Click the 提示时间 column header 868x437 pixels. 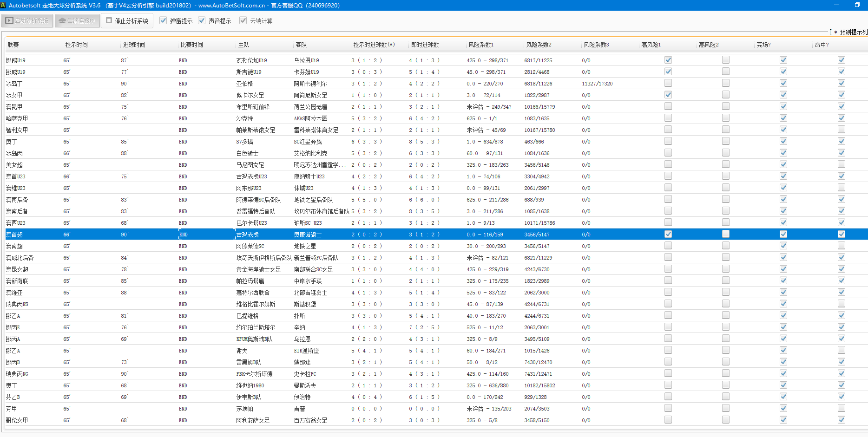click(x=77, y=45)
